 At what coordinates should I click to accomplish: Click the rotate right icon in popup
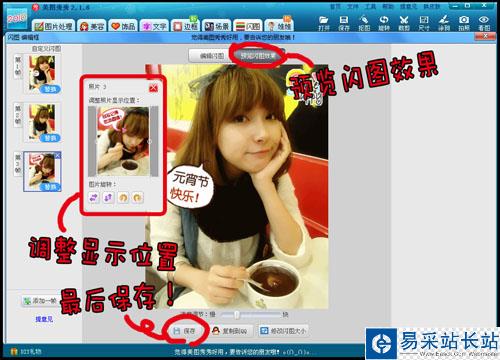(137, 198)
